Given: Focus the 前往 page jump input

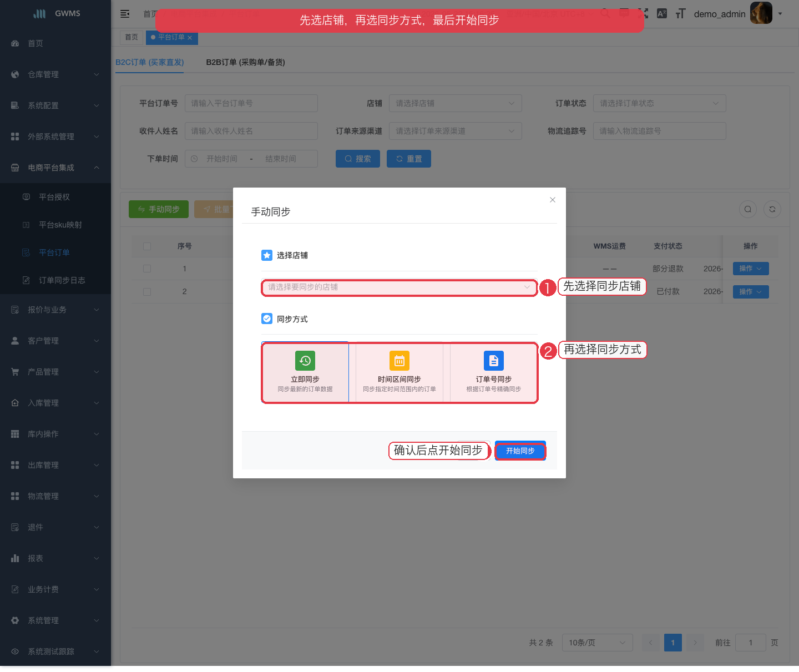Looking at the screenshot, I should (x=751, y=643).
